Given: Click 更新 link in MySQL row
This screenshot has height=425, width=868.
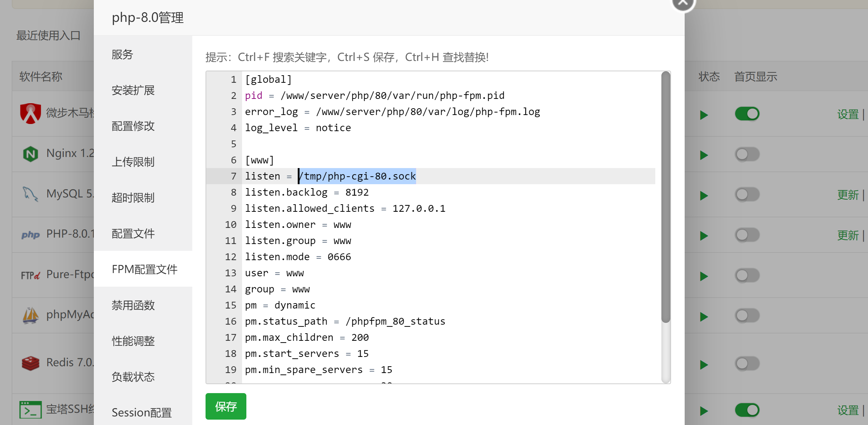Looking at the screenshot, I should tap(848, 195).
